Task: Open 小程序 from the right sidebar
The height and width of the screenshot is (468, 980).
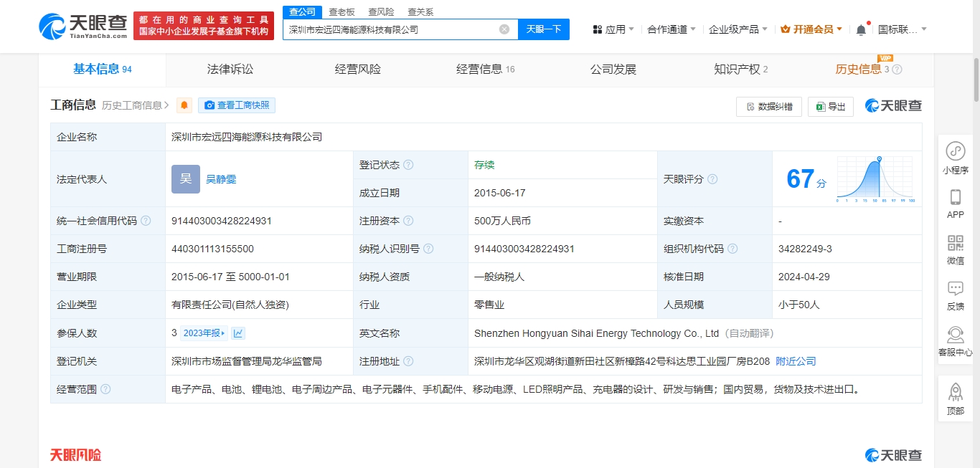Action: [956, 158]
